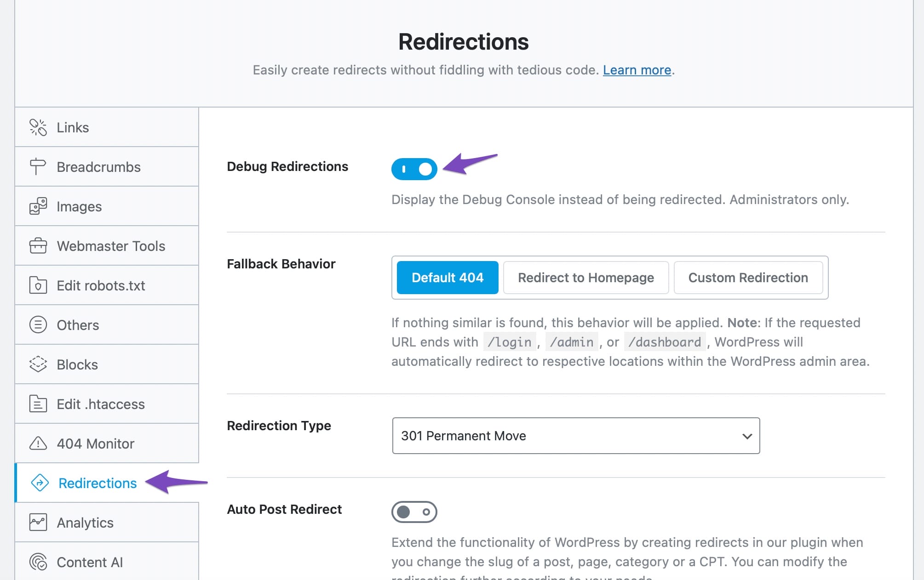Click the Images tab icon
The height and width of the screenshot is (580, 924).
[38, 206]
